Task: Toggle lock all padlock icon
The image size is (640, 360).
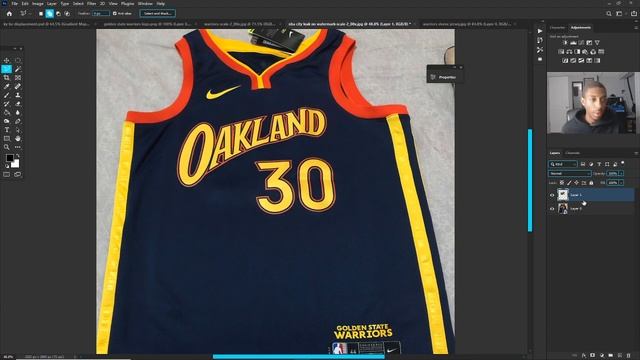Action: pos(591,183)
